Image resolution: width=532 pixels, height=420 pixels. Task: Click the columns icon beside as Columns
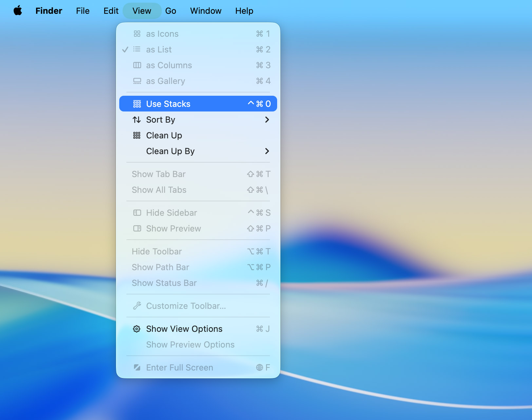(137, 65)
